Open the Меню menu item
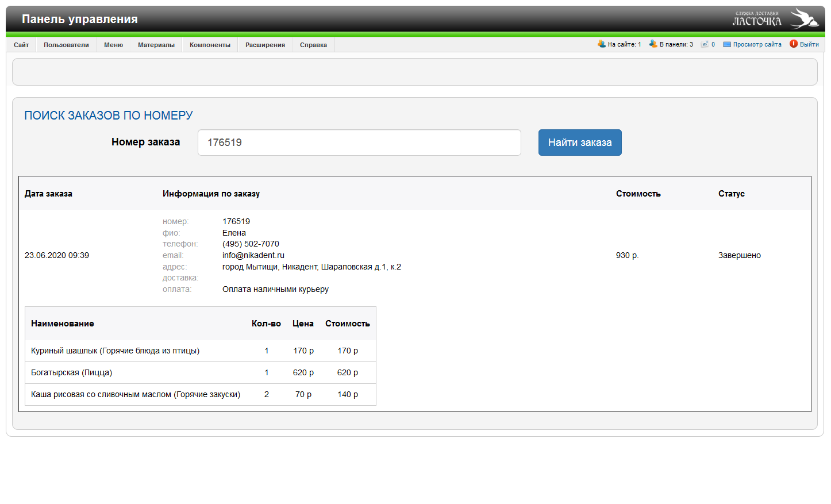Viewport: 831px width, 504px height. pyautogui.click(x=113, y=45)
